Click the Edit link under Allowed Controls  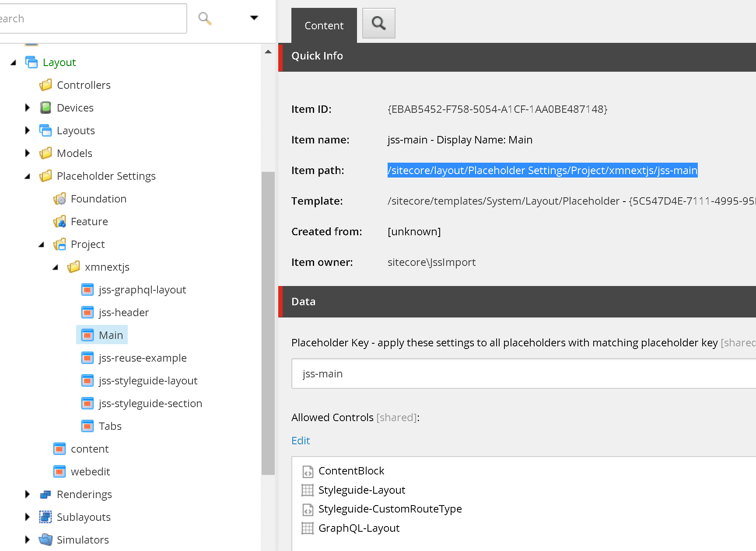[301, 441]
